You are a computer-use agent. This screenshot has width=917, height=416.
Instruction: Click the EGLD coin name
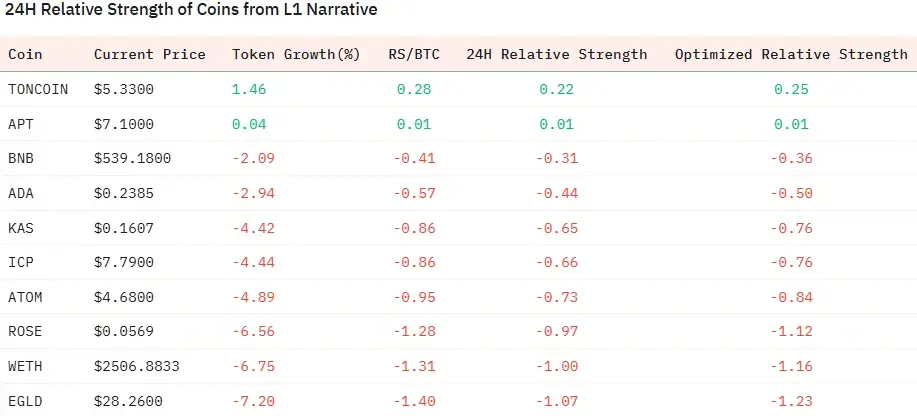pos(25,401)
